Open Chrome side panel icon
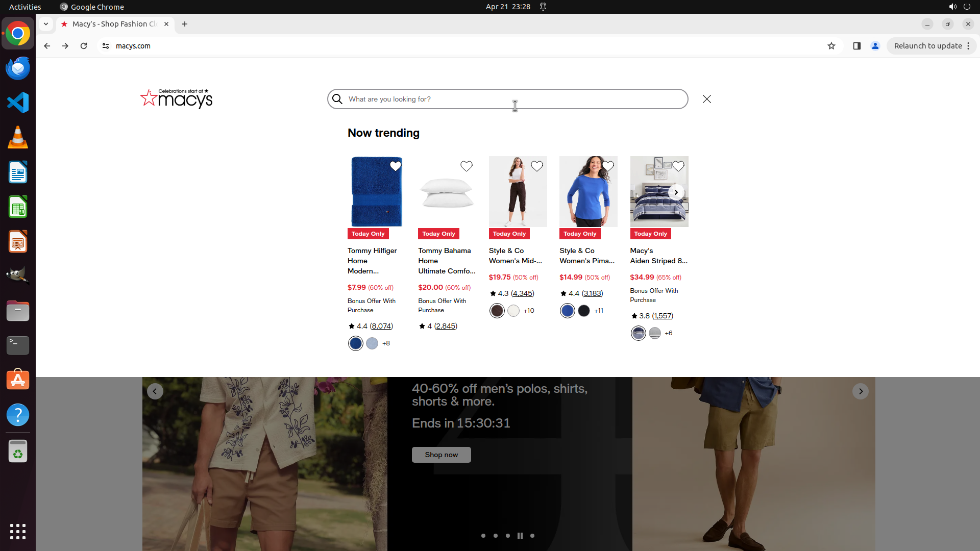The height and width of the screenshot is (551, 980). click(856, 46)
